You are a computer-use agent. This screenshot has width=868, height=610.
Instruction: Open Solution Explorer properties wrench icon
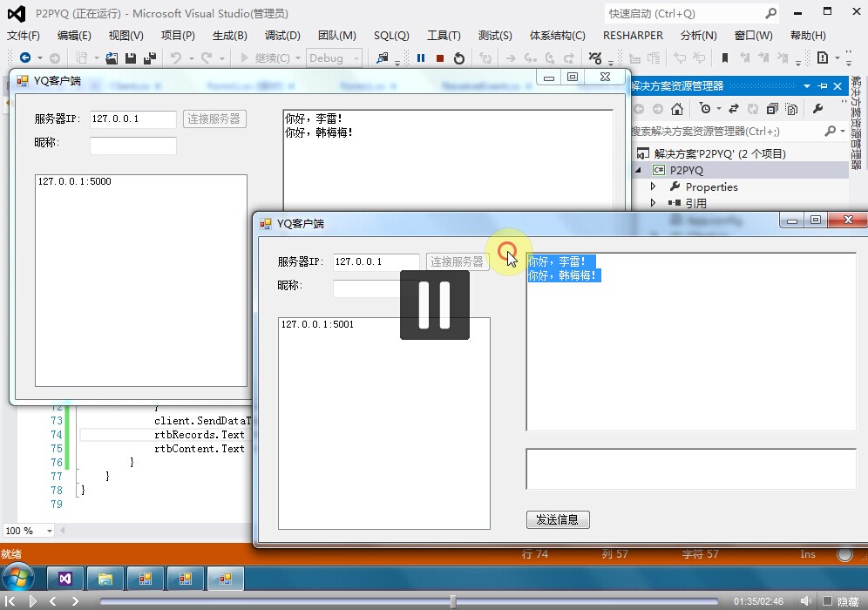817,109
